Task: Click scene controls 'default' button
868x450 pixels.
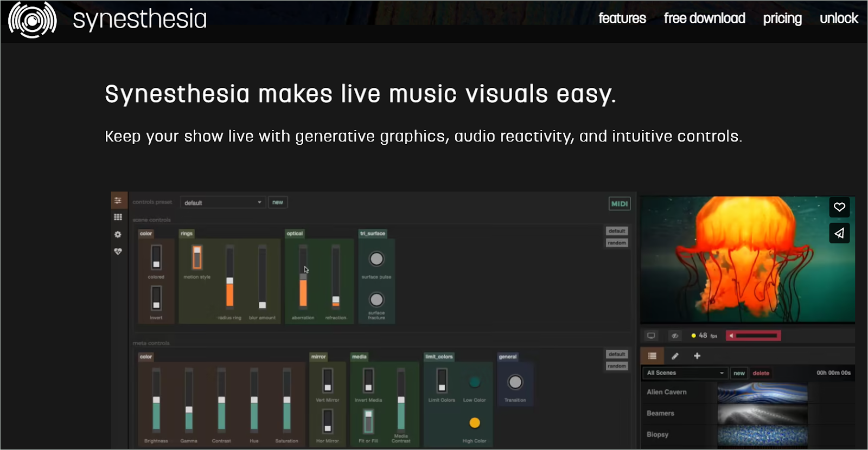Action: 617,231
